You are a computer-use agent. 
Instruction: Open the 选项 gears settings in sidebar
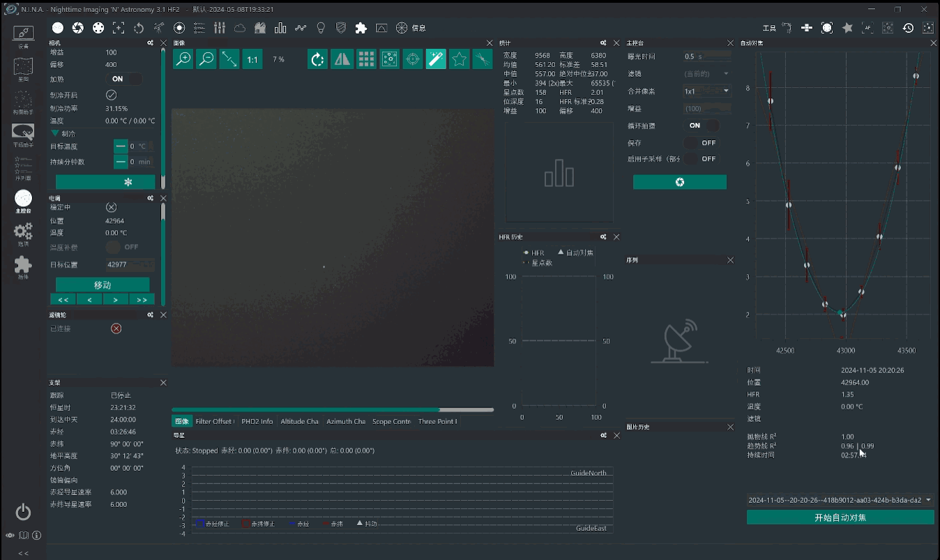pyautogui.click(x=23, y=232)
